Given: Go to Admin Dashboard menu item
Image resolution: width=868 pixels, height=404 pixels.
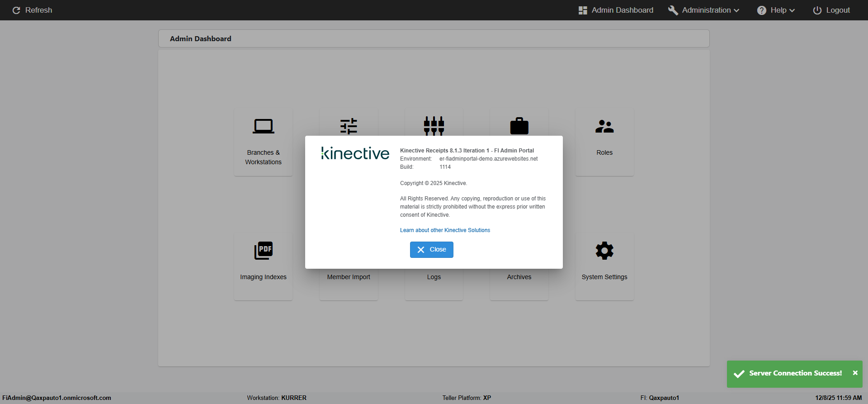Looking at the screenshot, I should 616,10.
